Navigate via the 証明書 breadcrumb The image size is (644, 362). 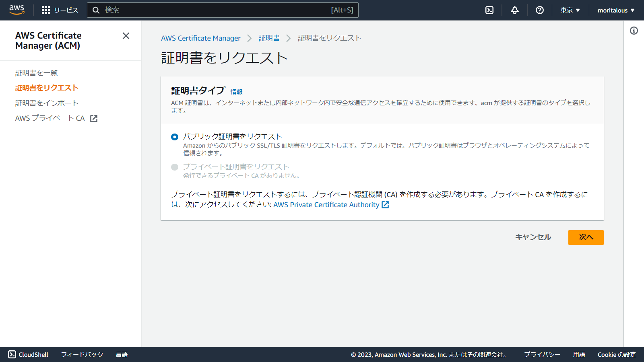(268, 38)
